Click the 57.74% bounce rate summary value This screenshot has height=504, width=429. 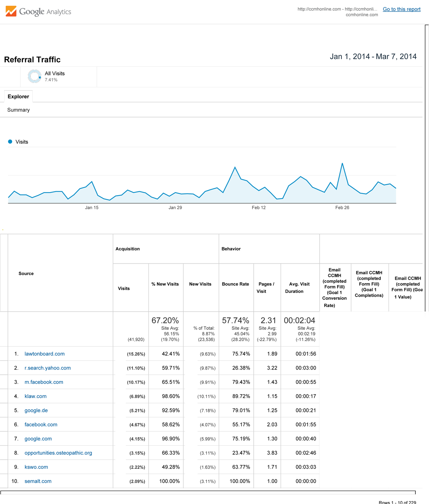(236, 320)
